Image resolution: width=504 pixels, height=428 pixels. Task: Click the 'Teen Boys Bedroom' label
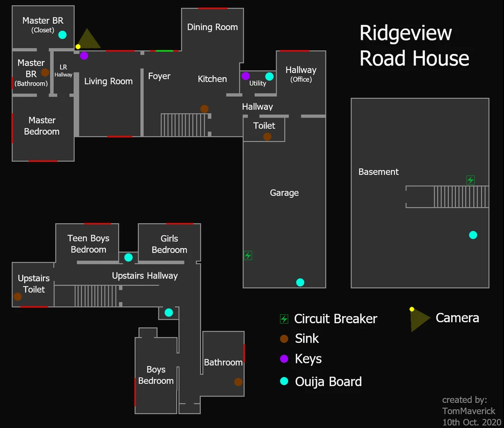click(x=88, y=243)
